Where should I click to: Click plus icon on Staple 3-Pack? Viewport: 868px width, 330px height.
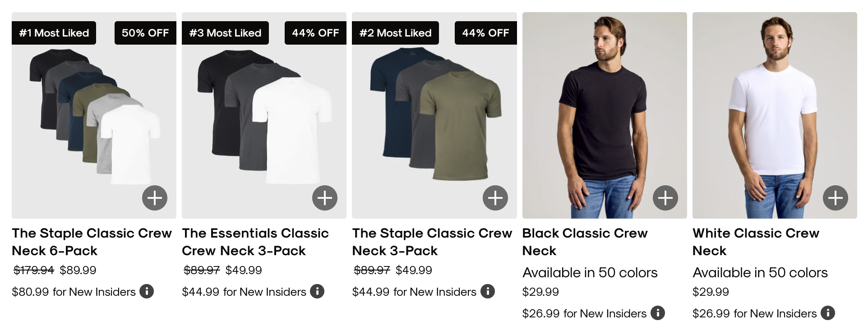[x=495, y=198]
